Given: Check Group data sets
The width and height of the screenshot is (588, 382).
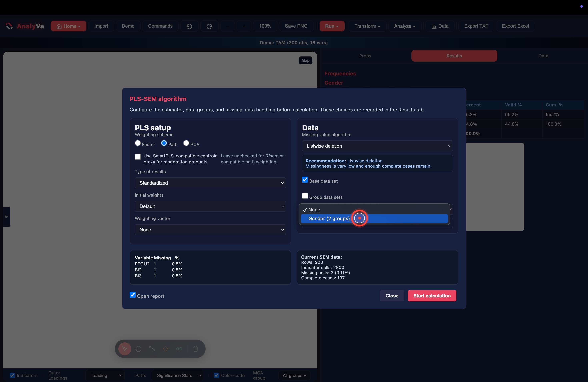Looking at the screenshot, I should point(305,196).
